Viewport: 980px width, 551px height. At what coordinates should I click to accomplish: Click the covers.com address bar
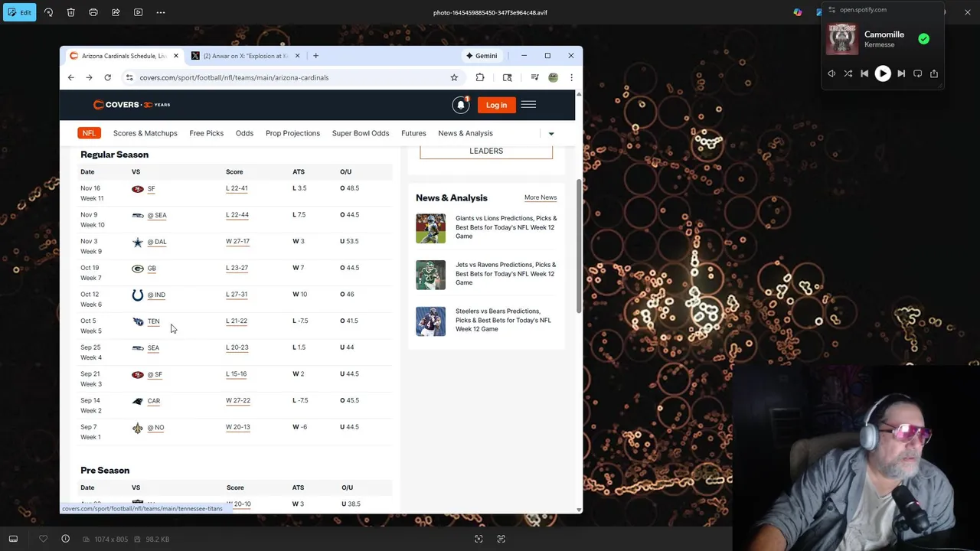(291, 77)
